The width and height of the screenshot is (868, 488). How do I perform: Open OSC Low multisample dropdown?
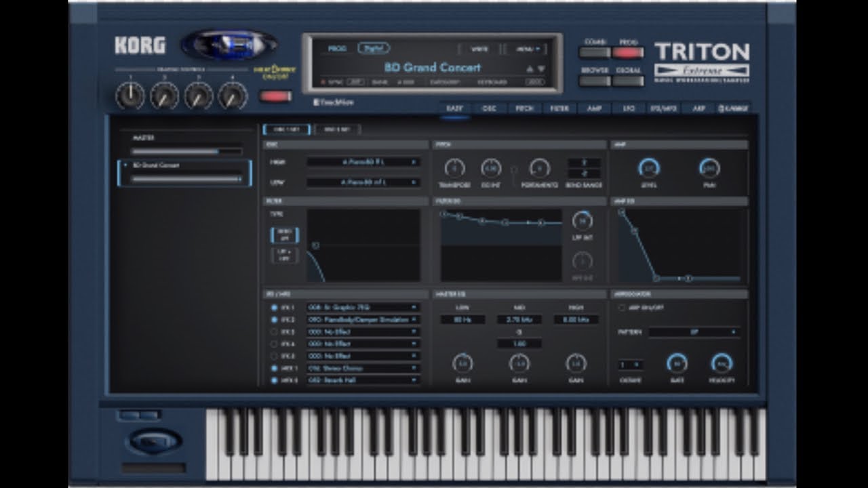pyautogui.click(x=363, y=182)
